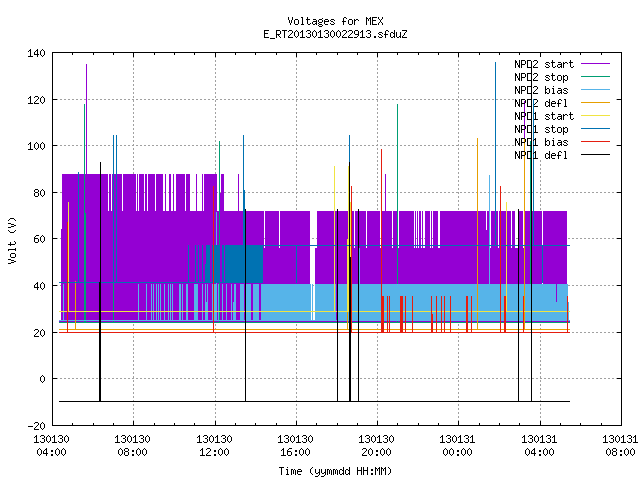The height and width of the screenshot is (480, 640).
Task: Click the NPD2 stop green legend line
Action: (595, 77)
